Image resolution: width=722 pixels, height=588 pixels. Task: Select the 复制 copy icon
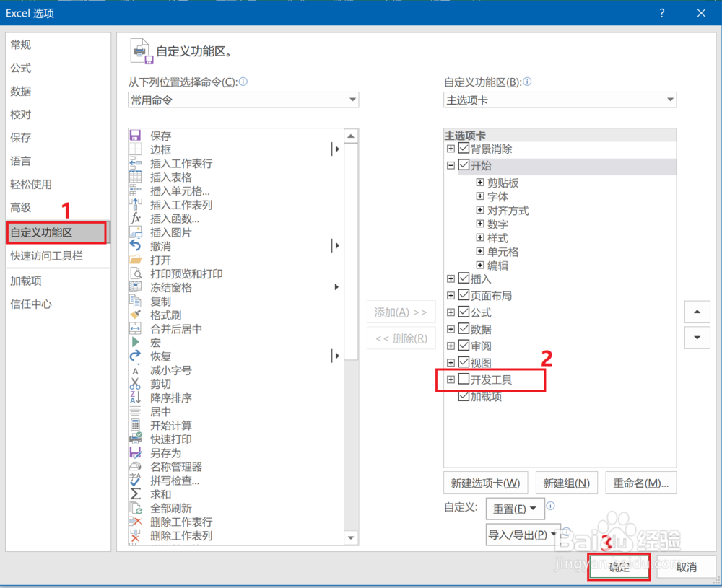point(135,301)
